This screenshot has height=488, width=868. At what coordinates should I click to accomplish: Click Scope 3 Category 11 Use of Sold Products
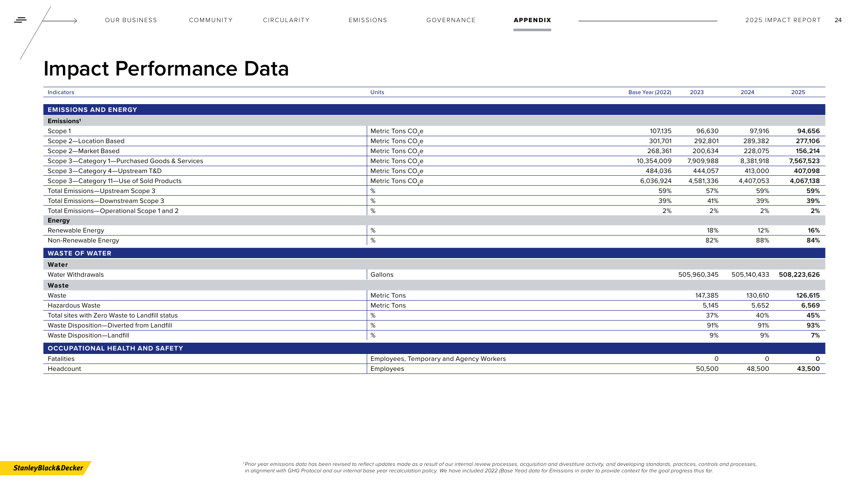tap(115, 181)
